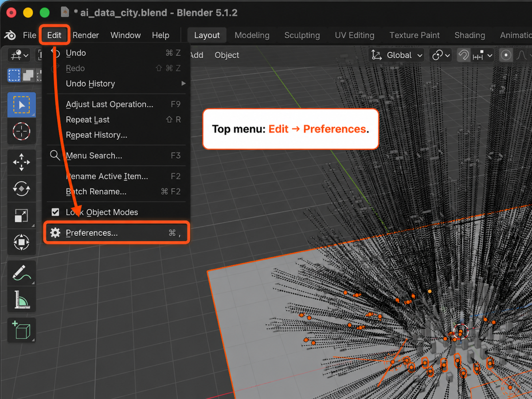Activate the 3D Cursor tool
The image size is (532, 399).
(x=22, y=131)
